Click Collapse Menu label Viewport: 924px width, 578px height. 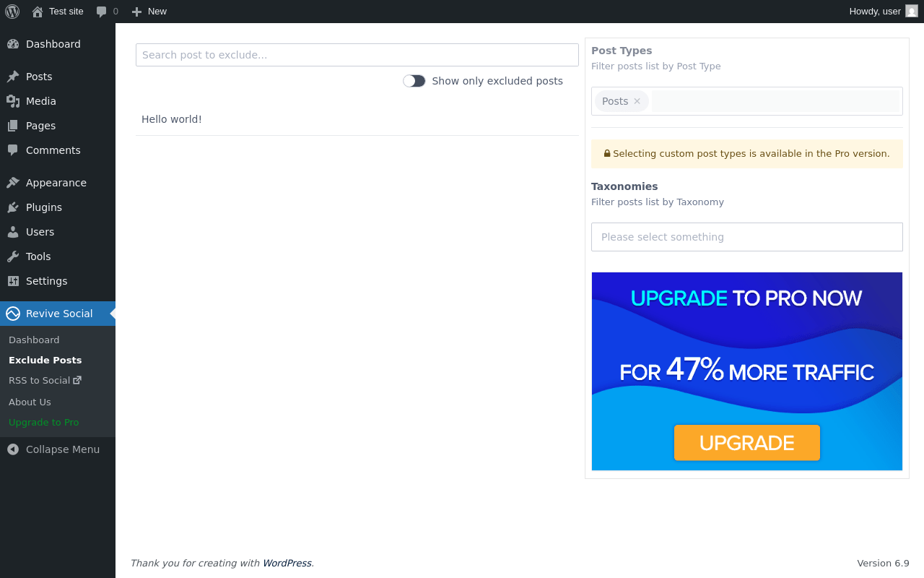63,449
